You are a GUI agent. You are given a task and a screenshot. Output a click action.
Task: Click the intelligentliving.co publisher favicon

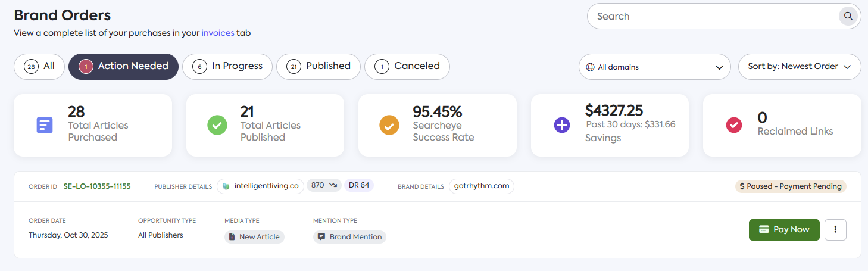pyautogui.click(x=226, y=186)
